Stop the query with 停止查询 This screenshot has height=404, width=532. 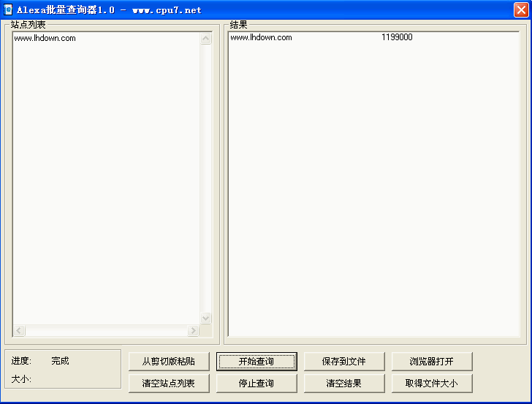256,384
